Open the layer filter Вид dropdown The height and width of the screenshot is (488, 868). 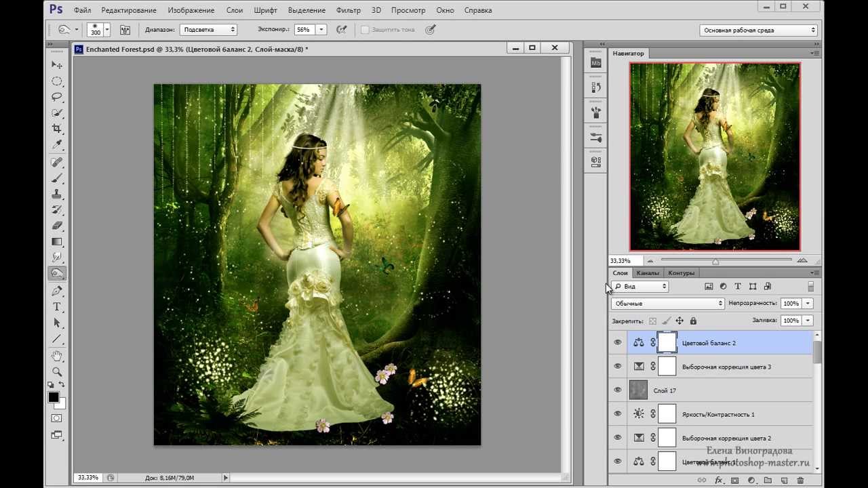[x=640, y=287]
